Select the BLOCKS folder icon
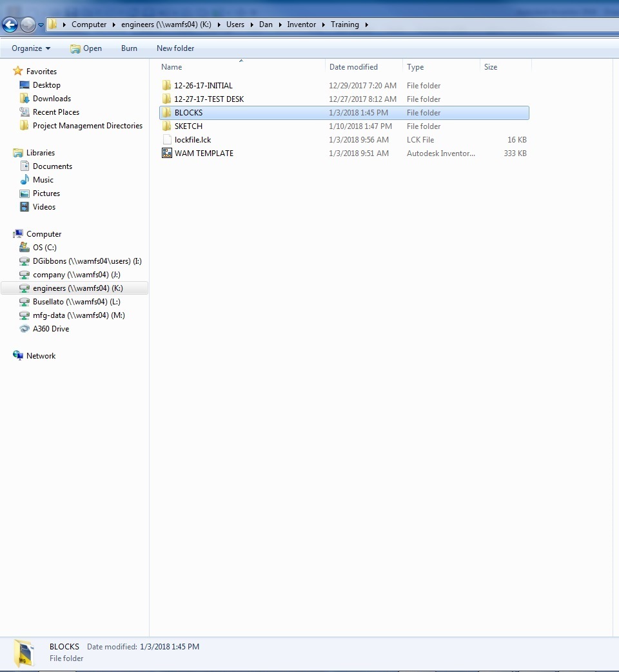Image resolution: width=619 pixels, height=672 pixels. coord(168,112)
